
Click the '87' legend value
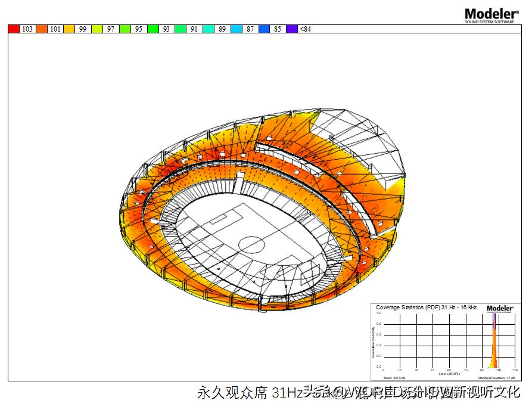pos(250,29)
